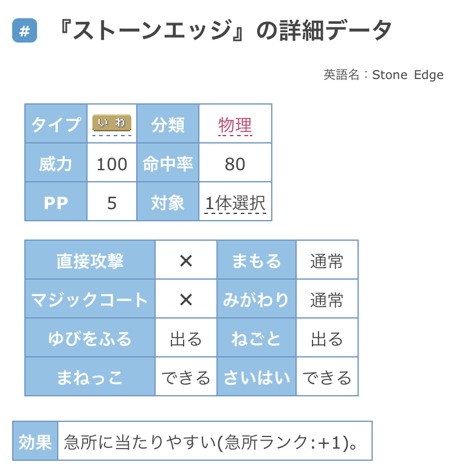Click the 1体選択 target link
Viewport: 456px width, 476px height.
pos(235,203)
